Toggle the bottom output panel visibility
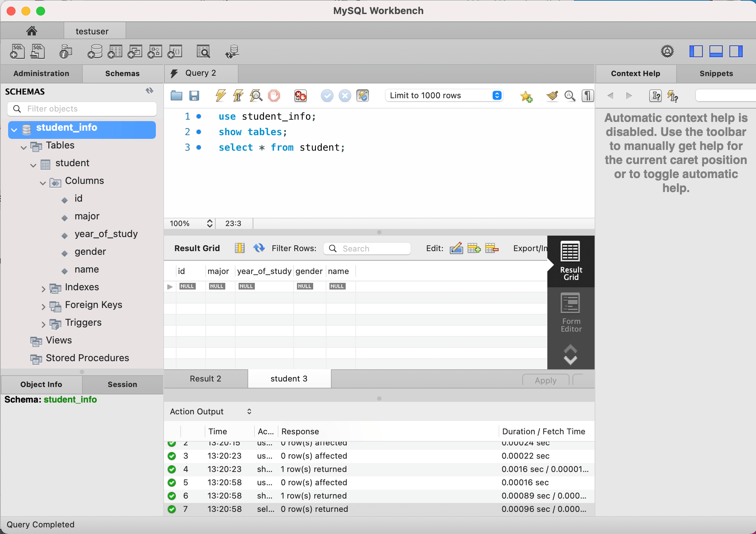This screenshot has width=756, height=534. (716, 51)
